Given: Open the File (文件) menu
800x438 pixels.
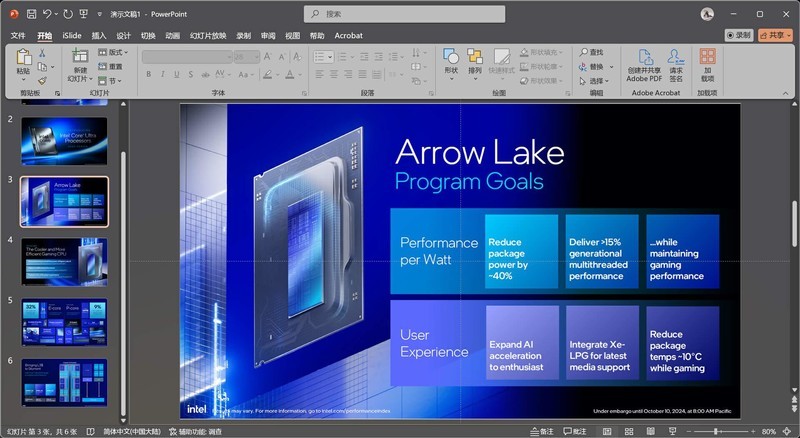Looking at the screenshot, I should pyautogui.click(x=18, y=36).
